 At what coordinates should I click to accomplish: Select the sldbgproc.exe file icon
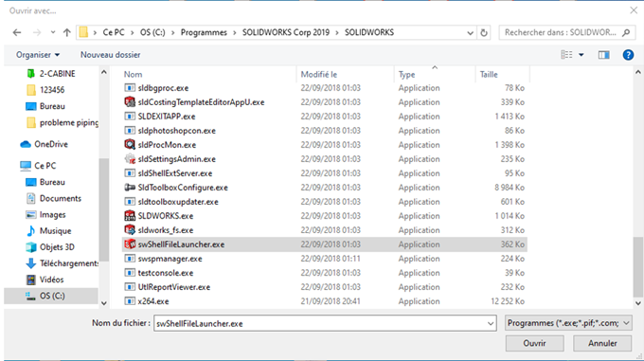click(130, 88)
